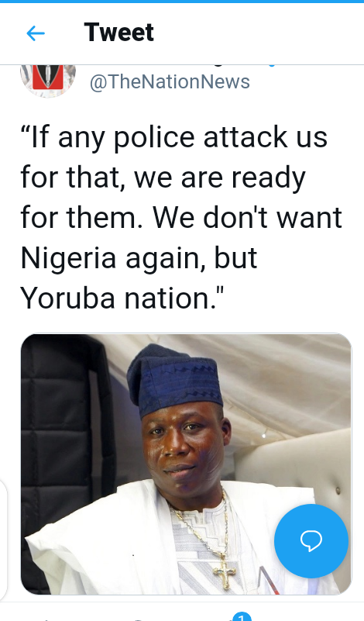Open the attached photo of the man
This screenshot has width=364, height=621.
186,464
